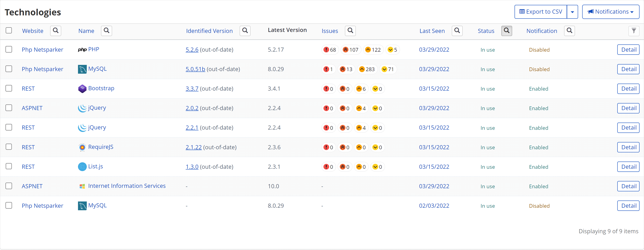Viewport: 644px width, 250px height.
Task: Check the Bootstrap row checkbox
Action: [x=9, y=88]
